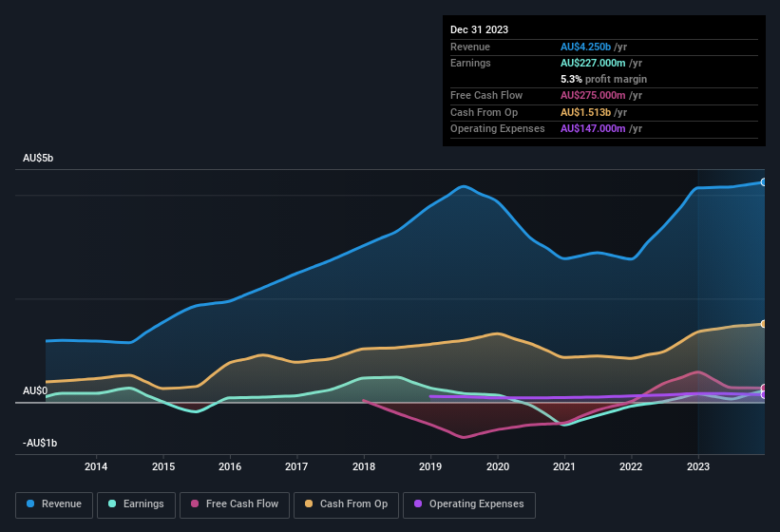Click the -AU$1b y-axis label

click(x=40, y=443)
